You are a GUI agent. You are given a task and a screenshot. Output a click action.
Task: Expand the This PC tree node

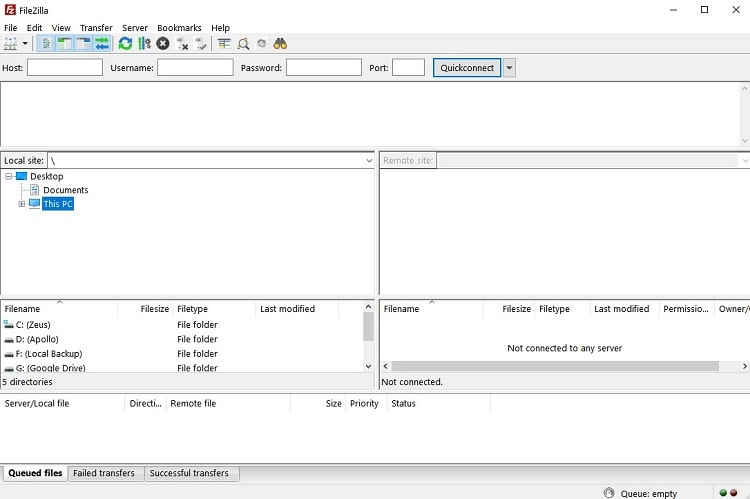(22, 204)
